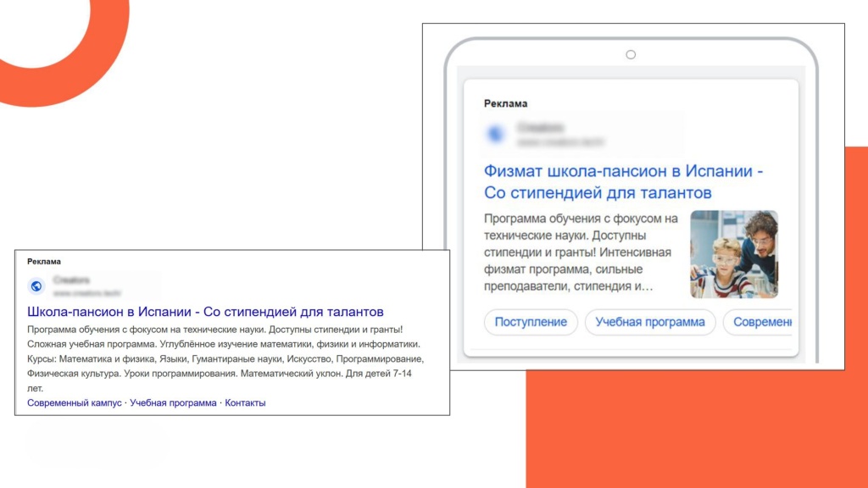The width and height of the screenshot is (868, 488).
Task: Click the advertiser profile icon above the Физмат headline
Action: coord(496,132)
